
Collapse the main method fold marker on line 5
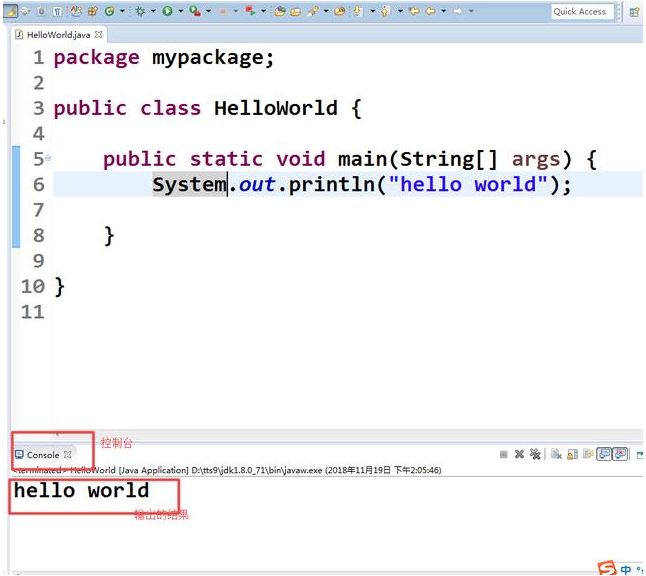[48, 158]
